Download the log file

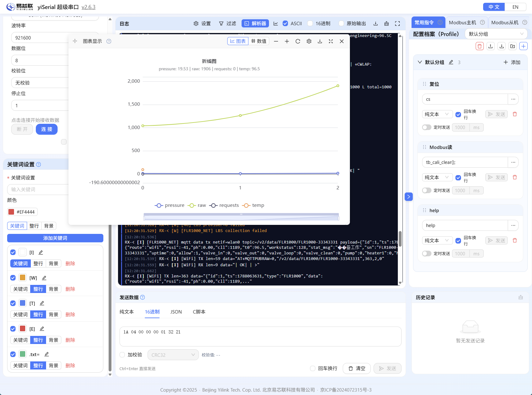pyautogui.click(x=375, y=24)
